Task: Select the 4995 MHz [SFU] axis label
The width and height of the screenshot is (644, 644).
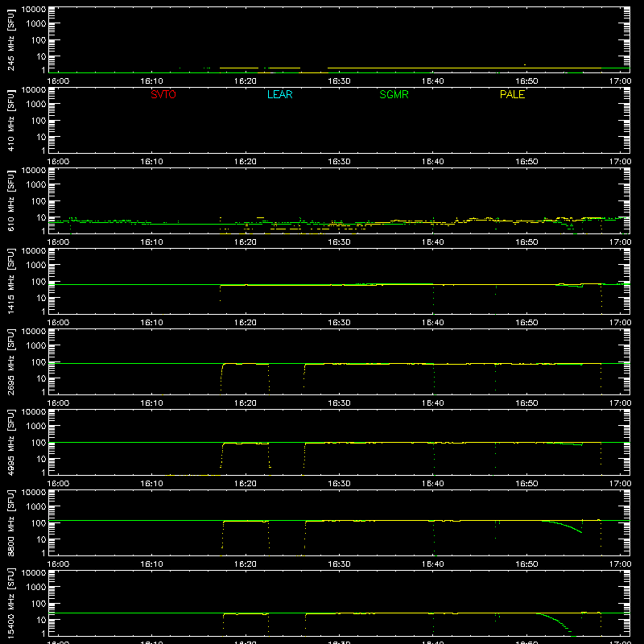Action: [x=11, y=442]
